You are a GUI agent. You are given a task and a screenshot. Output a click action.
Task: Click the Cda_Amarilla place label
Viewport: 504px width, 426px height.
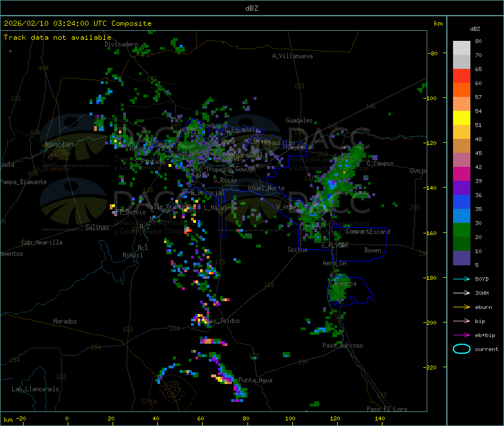(x=42, y=242)
